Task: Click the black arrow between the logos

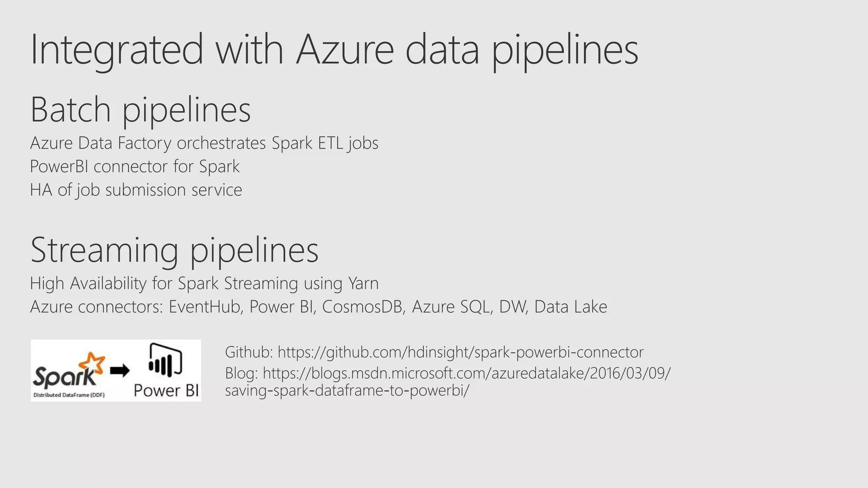Action: 120,371
